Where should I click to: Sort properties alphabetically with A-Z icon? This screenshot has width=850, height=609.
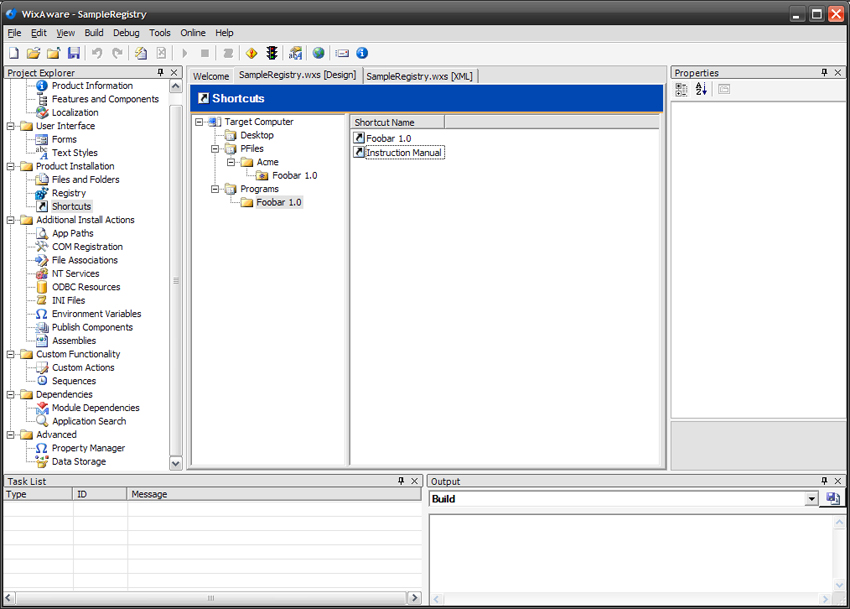701,89
